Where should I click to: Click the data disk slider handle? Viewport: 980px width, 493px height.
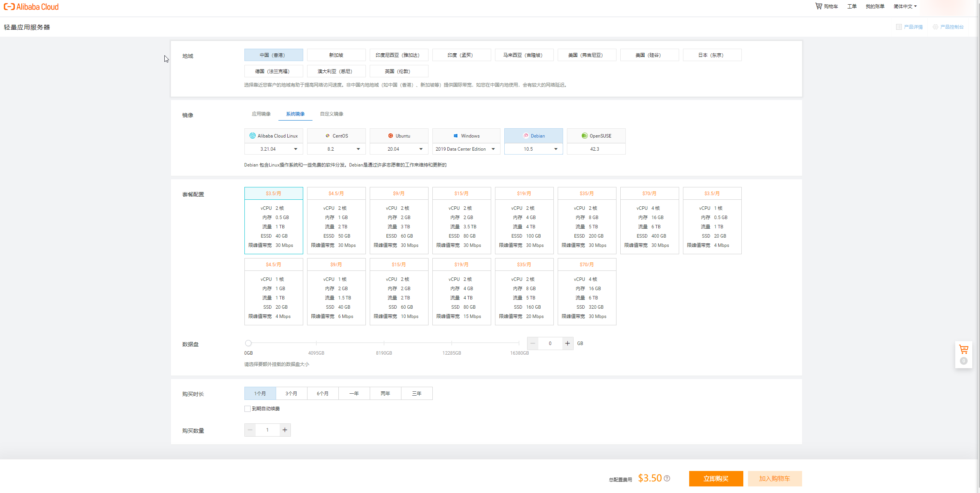(x=248, y=343)
